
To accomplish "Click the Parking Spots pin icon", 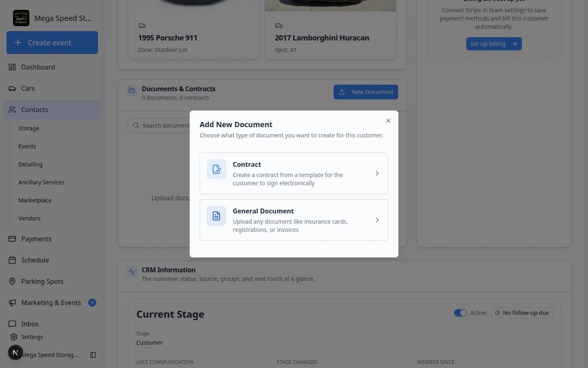I will point(12,281).
